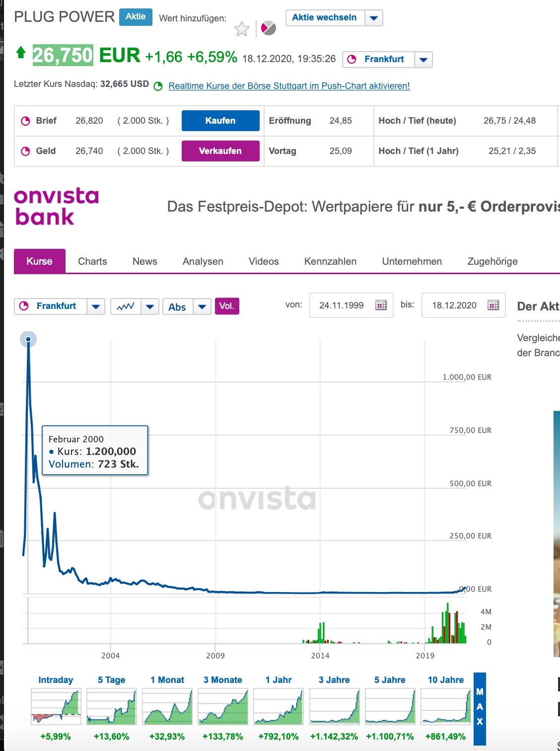Open the News tab
560x751 pixels.
click(145, 261)
